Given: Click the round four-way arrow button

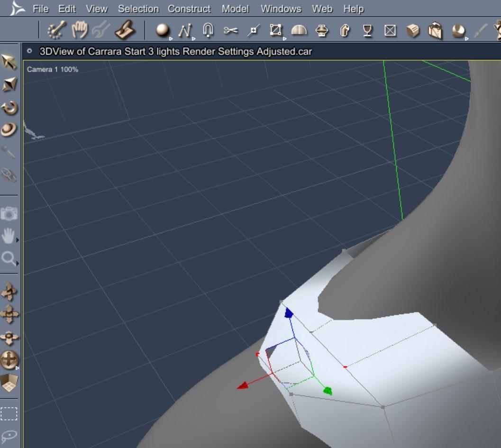Looking at the screenshot, I should (x=9, y=360).
